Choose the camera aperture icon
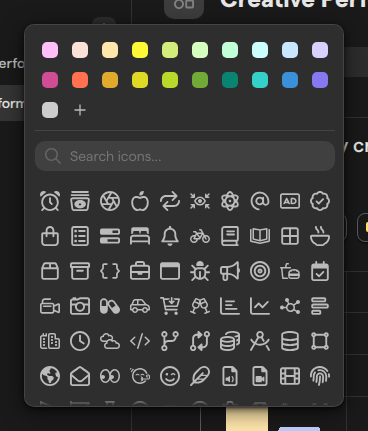Screen dimensions: 368x431 tap(110, 201)
